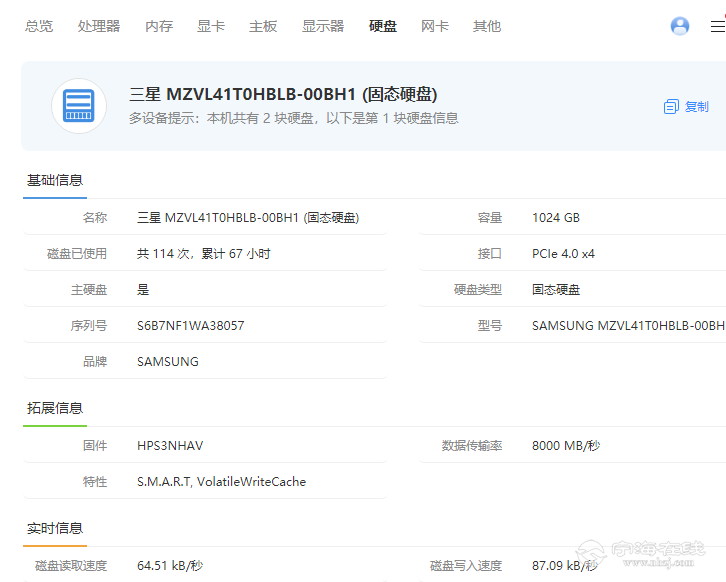Copy disk info with 复制 button
The height and width of the screenshot is (582, 726).
click(x=686, y=106)
